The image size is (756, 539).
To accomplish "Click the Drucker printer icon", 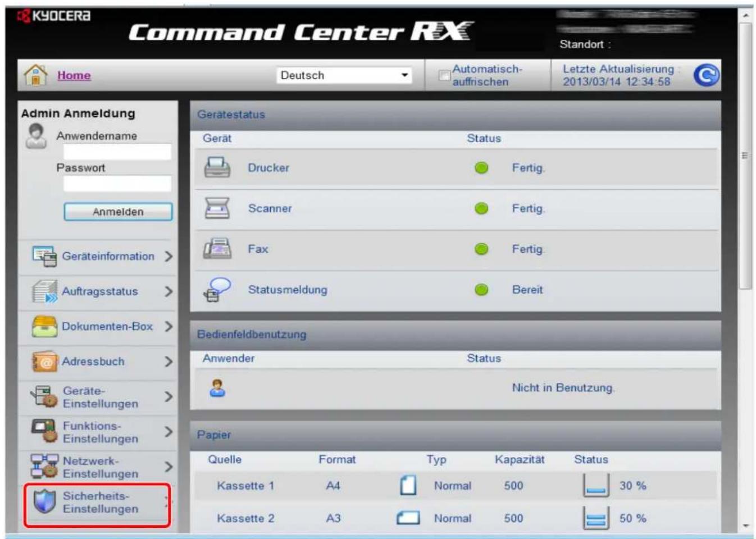I will click(217, 167).
